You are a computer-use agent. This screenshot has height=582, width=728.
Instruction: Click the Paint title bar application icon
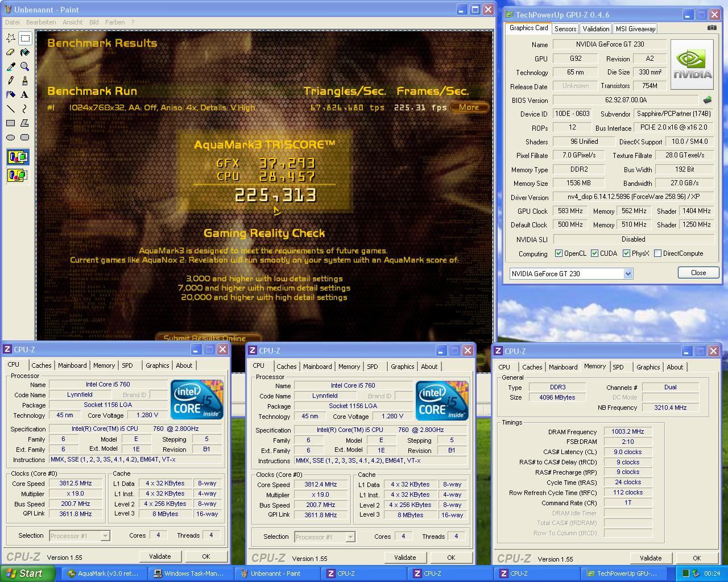(x=7, y=10)
